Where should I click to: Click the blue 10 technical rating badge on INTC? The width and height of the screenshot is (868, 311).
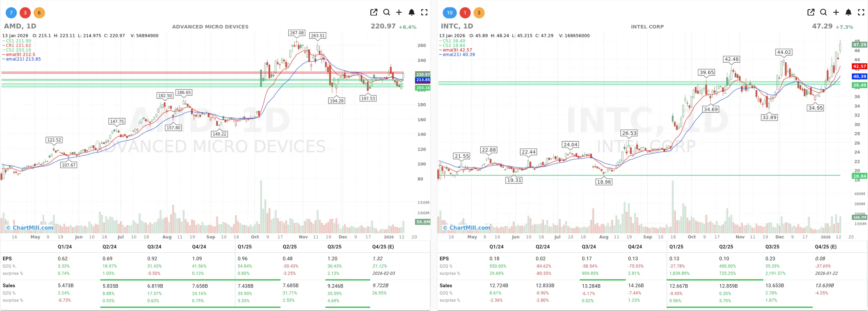pos(450,12)
